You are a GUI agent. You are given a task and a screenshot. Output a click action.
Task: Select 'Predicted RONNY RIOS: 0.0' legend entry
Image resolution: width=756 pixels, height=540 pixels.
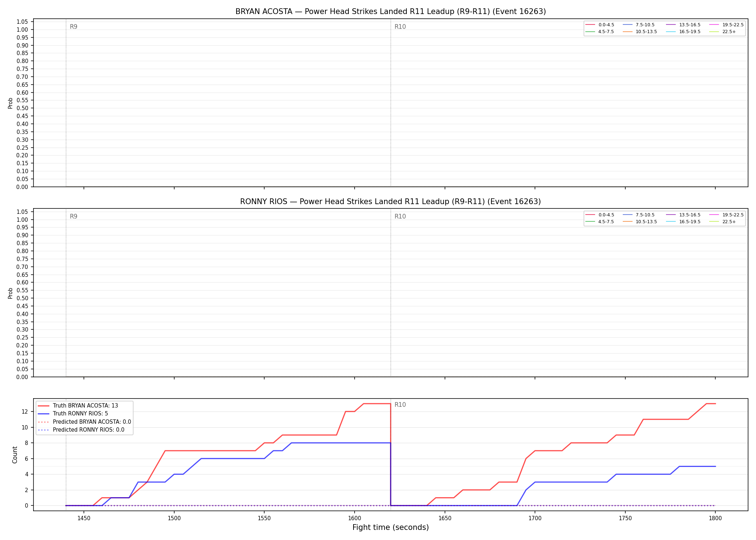click(x=81, y=429)
